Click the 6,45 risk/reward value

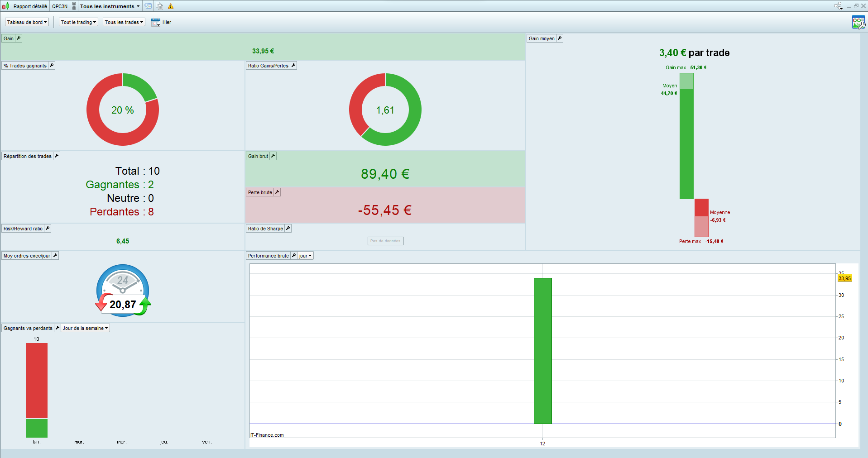123,241
